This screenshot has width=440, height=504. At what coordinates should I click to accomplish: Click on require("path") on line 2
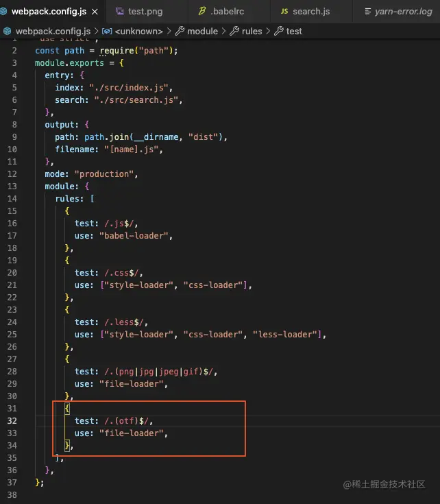pos(136,51)
